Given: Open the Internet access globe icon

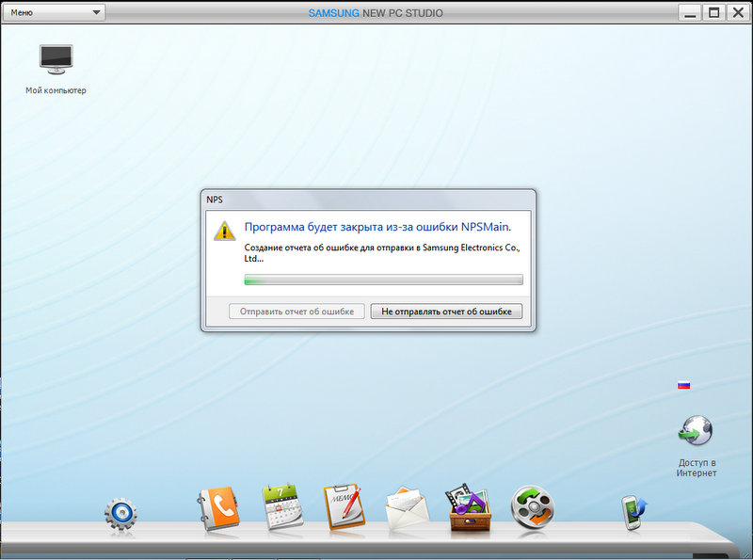Looking at the screenshot, I should 696,430.
